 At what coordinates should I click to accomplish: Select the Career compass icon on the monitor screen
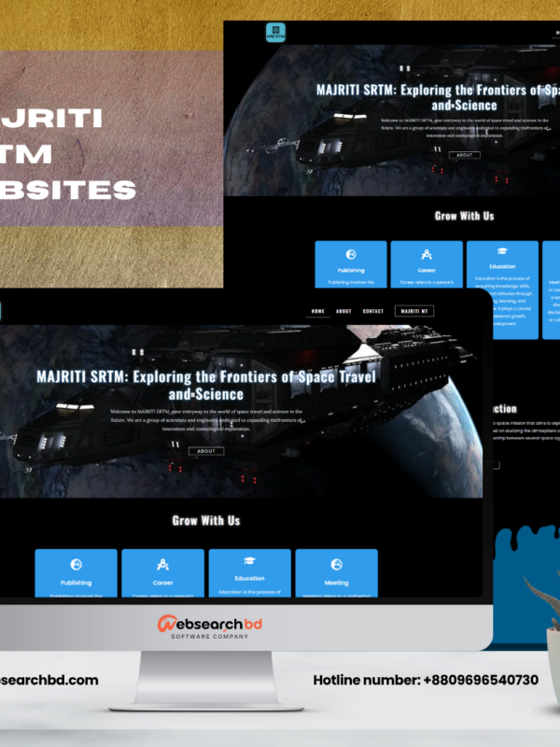[163, 564]
